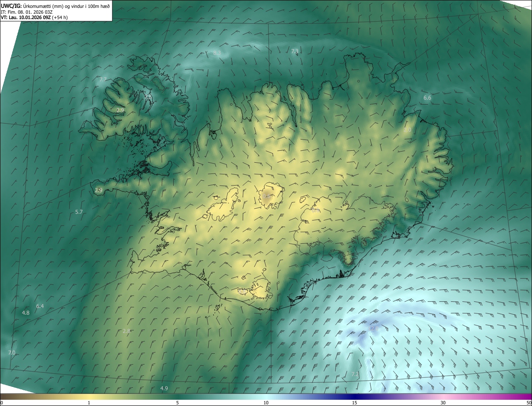This screenshot has width=532, height=406.
Task: Click the 7.0 value label on the map
Action: pyautogui.click(x=12, y=352)
